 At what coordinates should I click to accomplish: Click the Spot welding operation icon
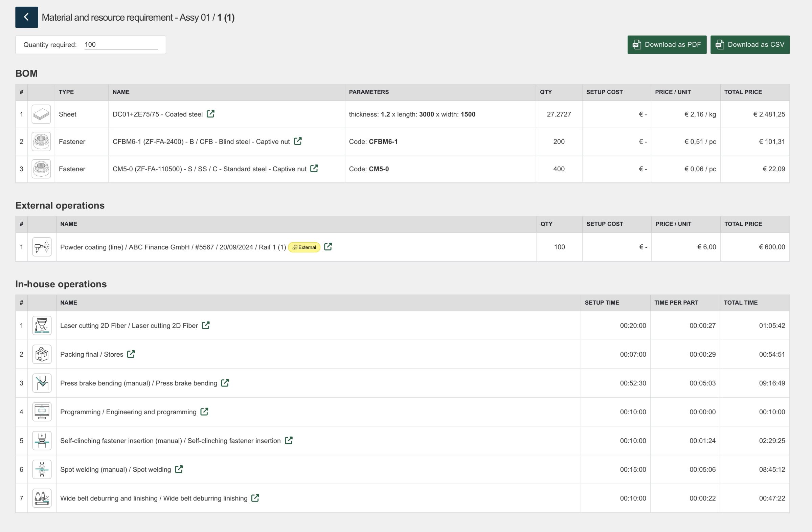tap(42, 469)
